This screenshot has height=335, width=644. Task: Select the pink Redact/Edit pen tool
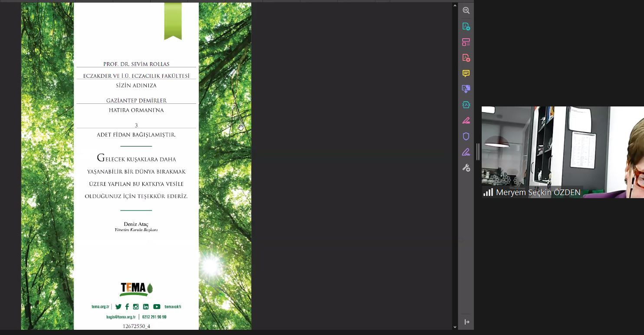pos(466,120)
